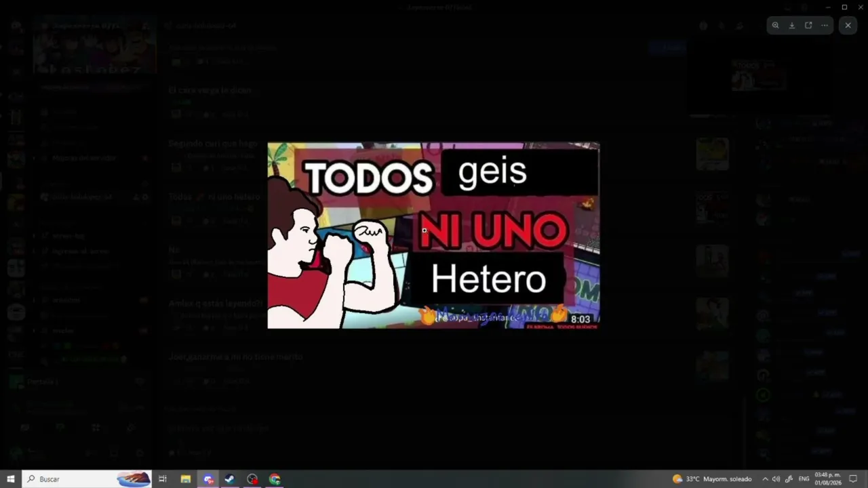Zoom in on the image preview

[775, 25]
